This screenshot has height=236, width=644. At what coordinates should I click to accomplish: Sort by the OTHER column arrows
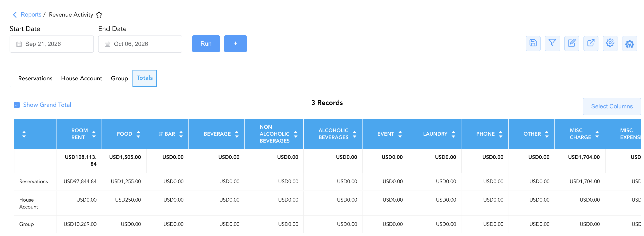[547, 134]
